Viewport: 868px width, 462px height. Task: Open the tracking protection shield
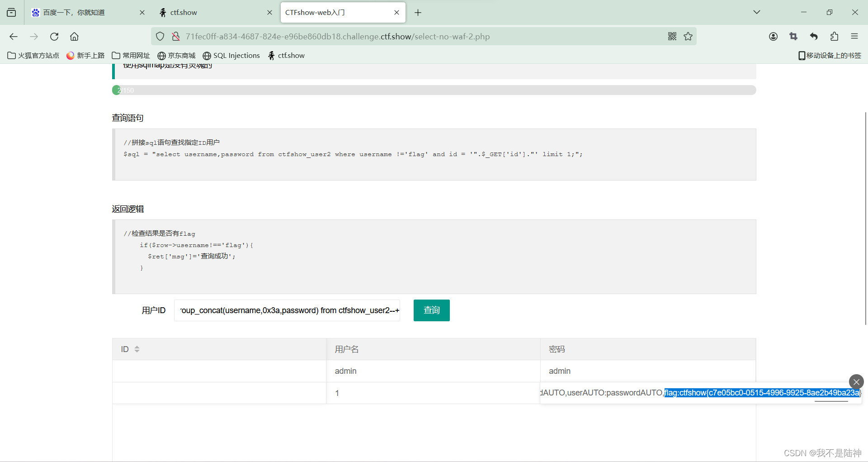(x=160, y=37)
